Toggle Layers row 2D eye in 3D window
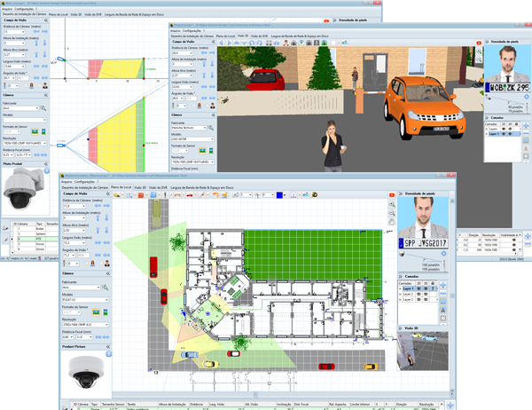 click(x=504, y=129)
